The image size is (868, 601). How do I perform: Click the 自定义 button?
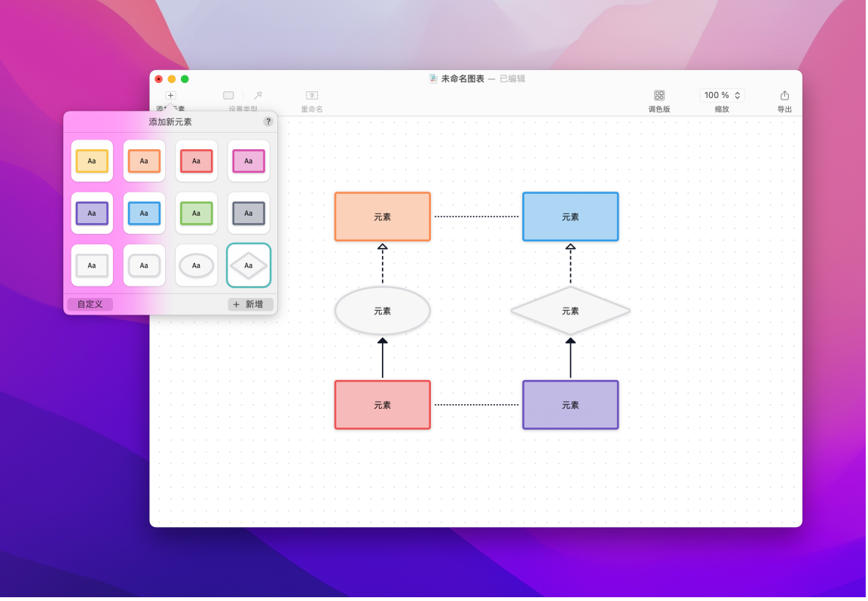(x=90, y=304)
